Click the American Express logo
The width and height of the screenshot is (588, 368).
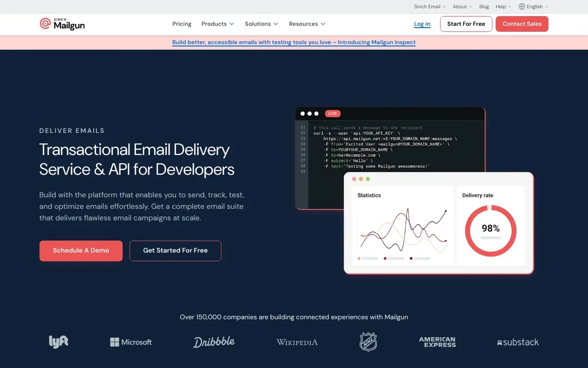[x=437, y=342]
